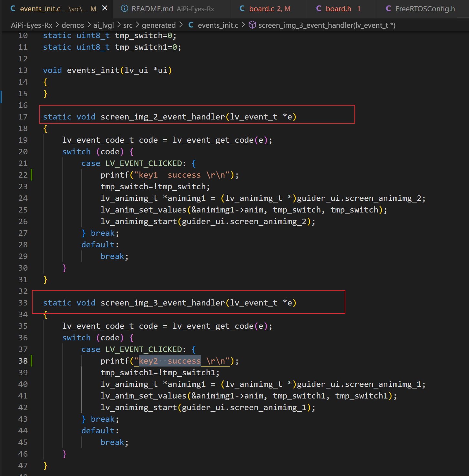The height and width of the screenshot is (476, 469).
Task: Select src in the breadcrumb path
Action: pos(128,25)
